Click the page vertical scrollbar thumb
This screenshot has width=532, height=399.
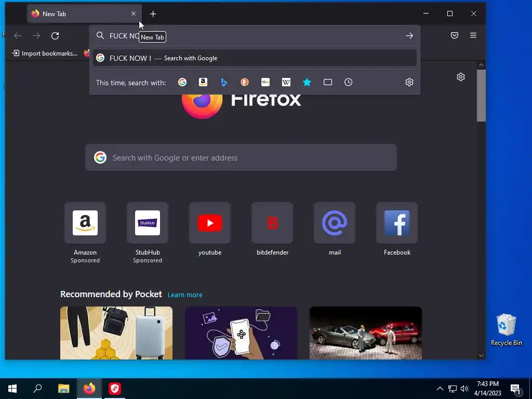coord(481,96)
